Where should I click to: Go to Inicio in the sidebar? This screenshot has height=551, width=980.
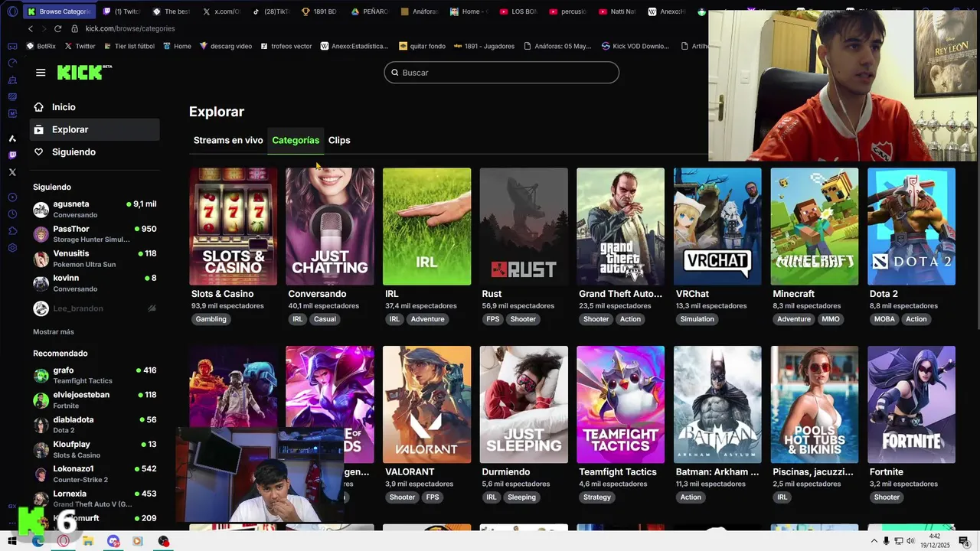[x=64, y=107]
